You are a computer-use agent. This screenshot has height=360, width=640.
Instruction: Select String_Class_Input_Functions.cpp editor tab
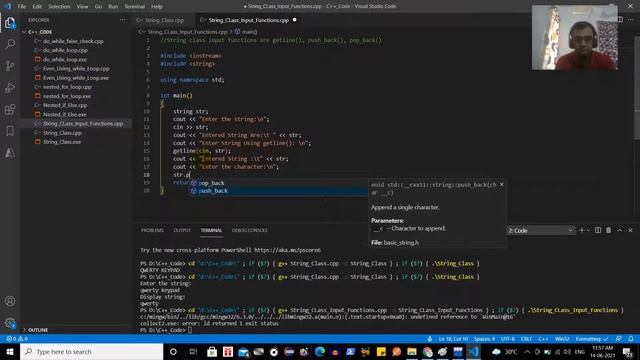[248, 20]
